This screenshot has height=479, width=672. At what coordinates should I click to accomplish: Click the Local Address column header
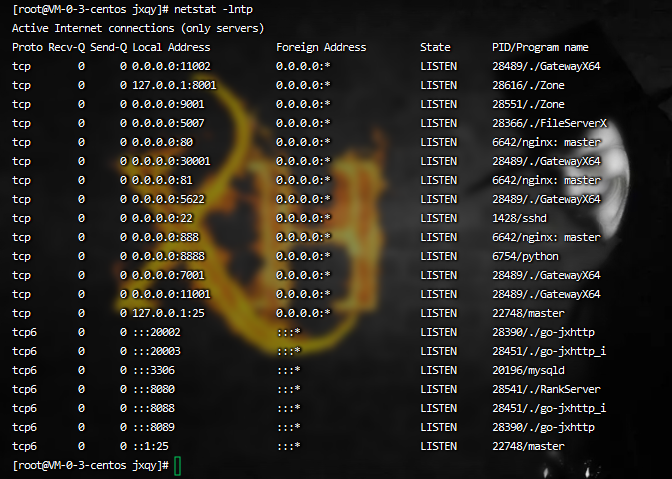click(171, 47)
